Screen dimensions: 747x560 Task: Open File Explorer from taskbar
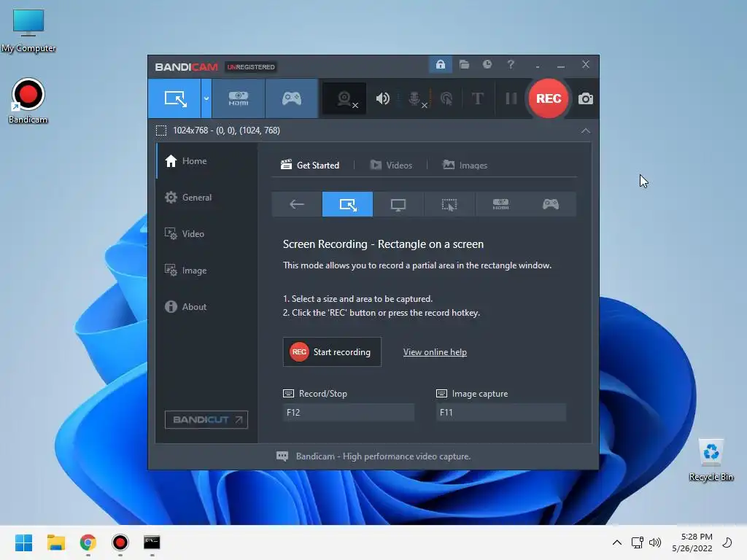[x=55, y=542]
